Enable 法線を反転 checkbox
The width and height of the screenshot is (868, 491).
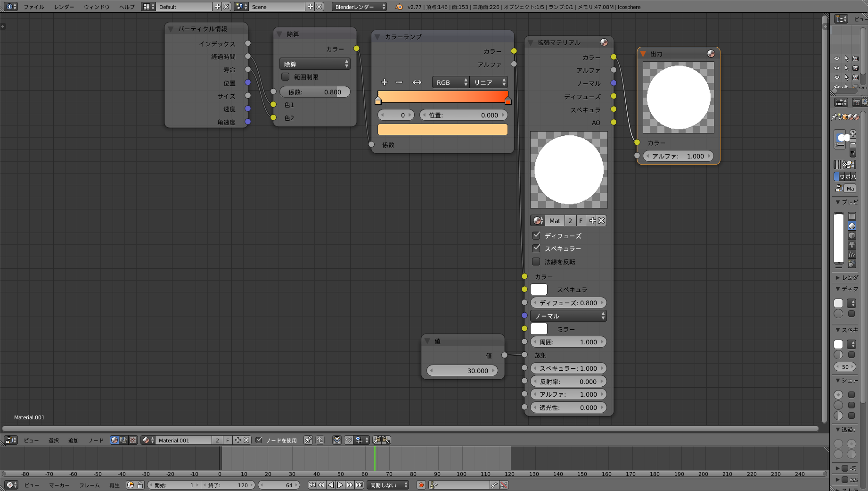coord(536,261)
